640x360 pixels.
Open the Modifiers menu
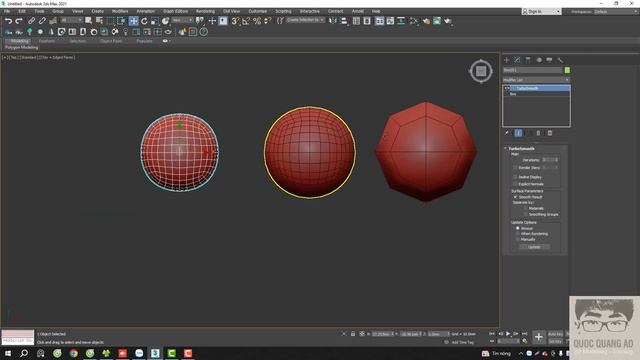coord(120,11)
